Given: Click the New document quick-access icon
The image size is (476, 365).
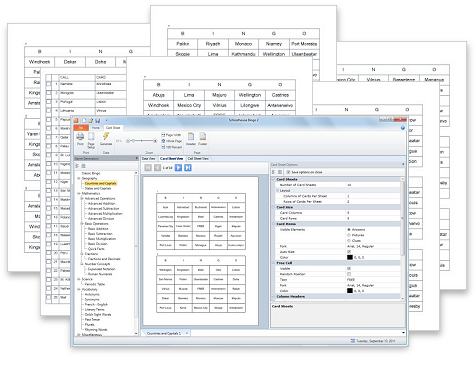Looking at the screenshot, I should (85, 120).
